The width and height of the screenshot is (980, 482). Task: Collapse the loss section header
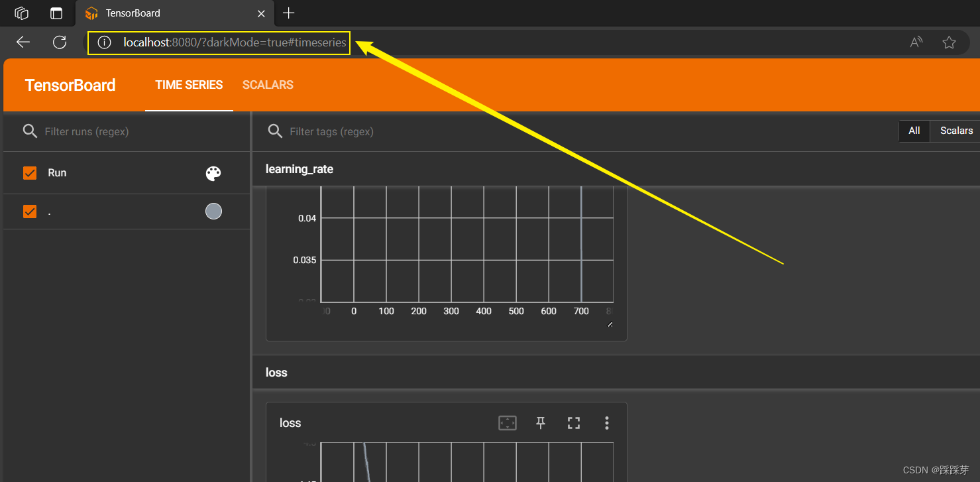(x=616, y=373)
